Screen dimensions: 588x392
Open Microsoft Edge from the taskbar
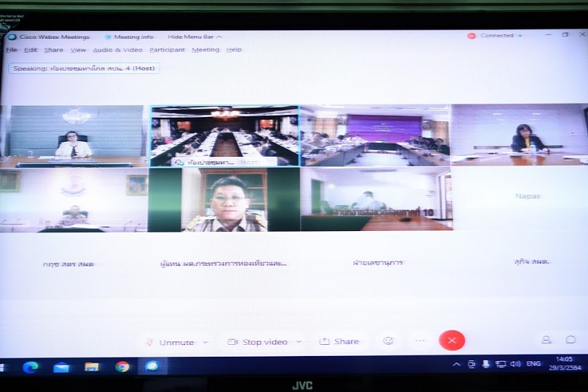click(30, 367)
